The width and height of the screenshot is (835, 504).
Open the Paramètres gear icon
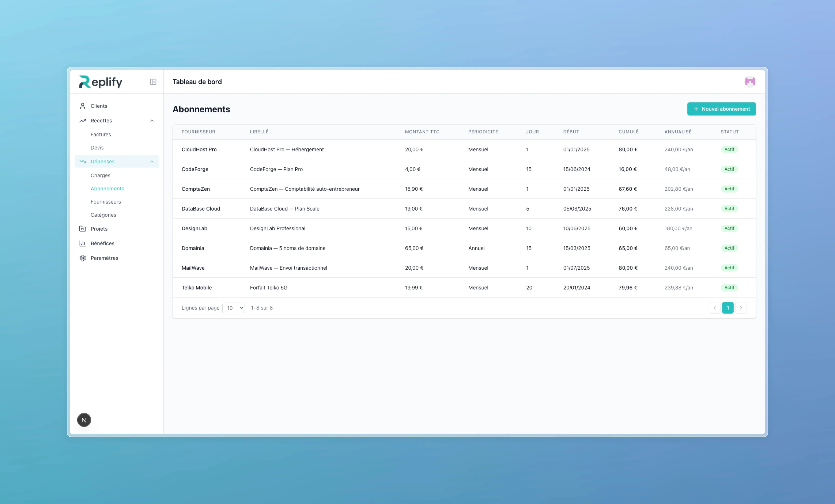click(82, 258)
